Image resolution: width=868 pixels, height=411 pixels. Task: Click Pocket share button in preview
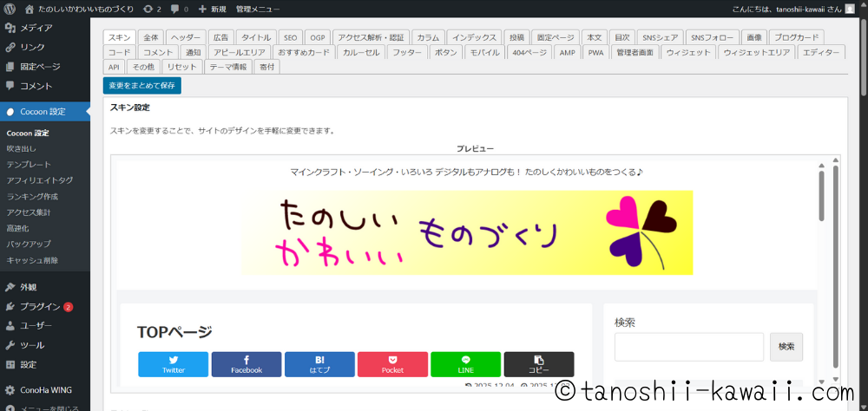[x=392, y=364]
